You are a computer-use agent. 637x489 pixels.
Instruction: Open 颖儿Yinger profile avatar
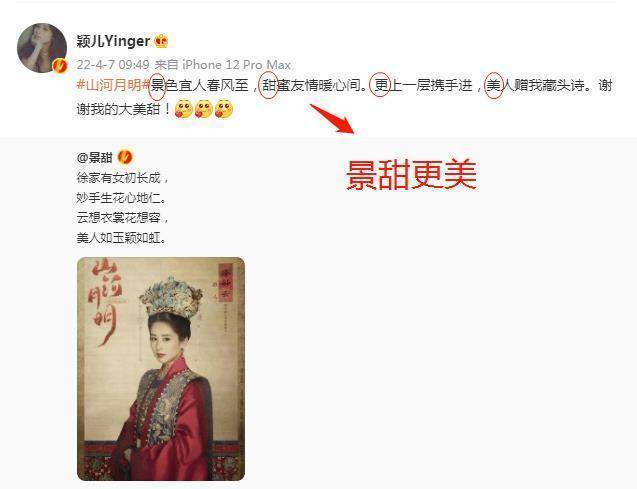pyautogui.click(x=42, y=48)
